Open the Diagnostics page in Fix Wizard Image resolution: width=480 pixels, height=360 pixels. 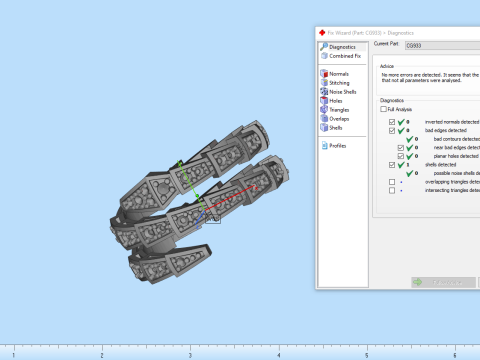(x=342, y=47)
